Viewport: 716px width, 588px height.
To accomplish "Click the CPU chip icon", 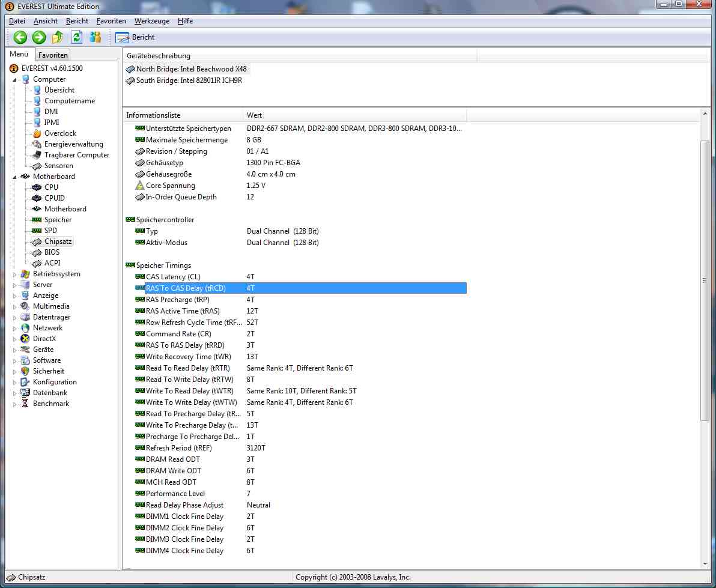I will pyautogui.click(x=37, y=187).
